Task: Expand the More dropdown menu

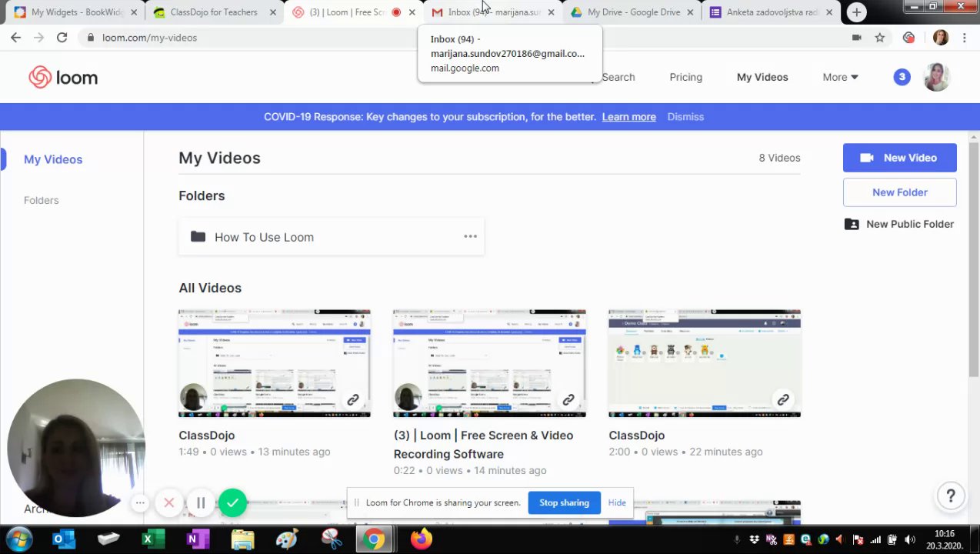Action: [x=840, y=77]
